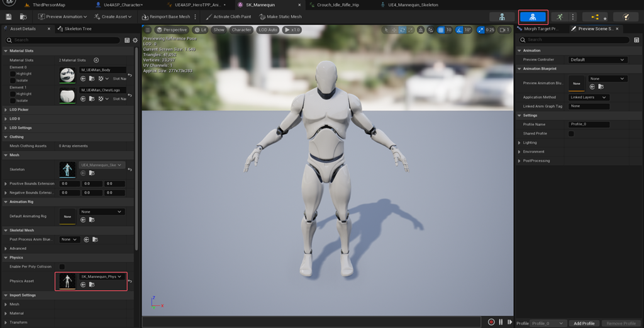Click Reimport Base Mesh button
The image size is (644, 328).
point(166,17)
